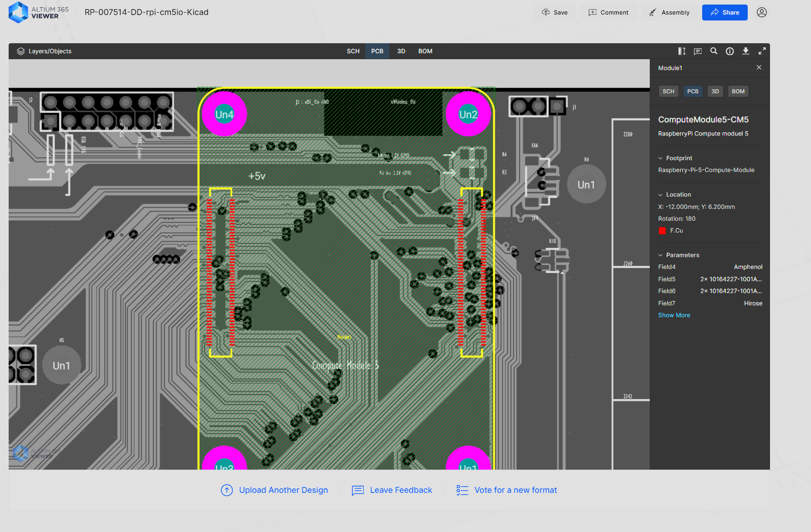Open the comments panel icon in viewer toolbar
The image size is (811, 532).
pos(698,51)
